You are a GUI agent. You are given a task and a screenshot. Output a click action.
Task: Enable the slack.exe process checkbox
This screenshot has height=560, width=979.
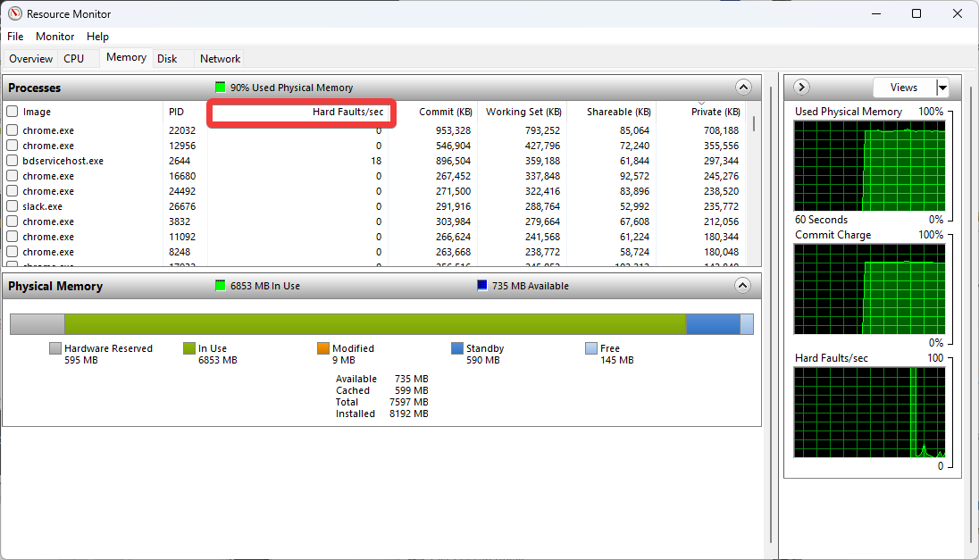coord(13,206)
